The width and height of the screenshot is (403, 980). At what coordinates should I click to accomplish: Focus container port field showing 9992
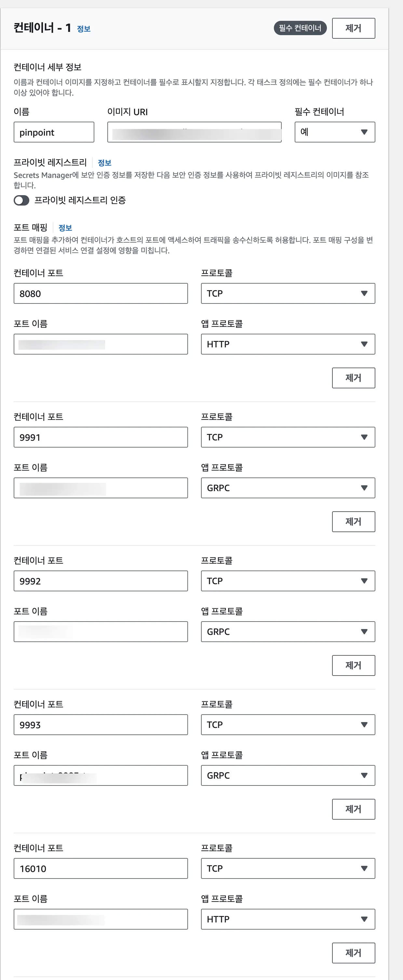(101, 581)
